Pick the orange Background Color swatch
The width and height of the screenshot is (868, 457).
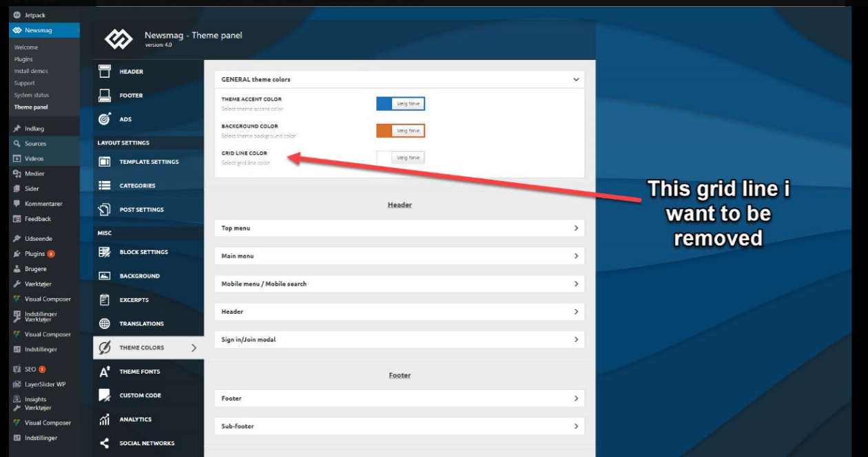click(384, 131)
